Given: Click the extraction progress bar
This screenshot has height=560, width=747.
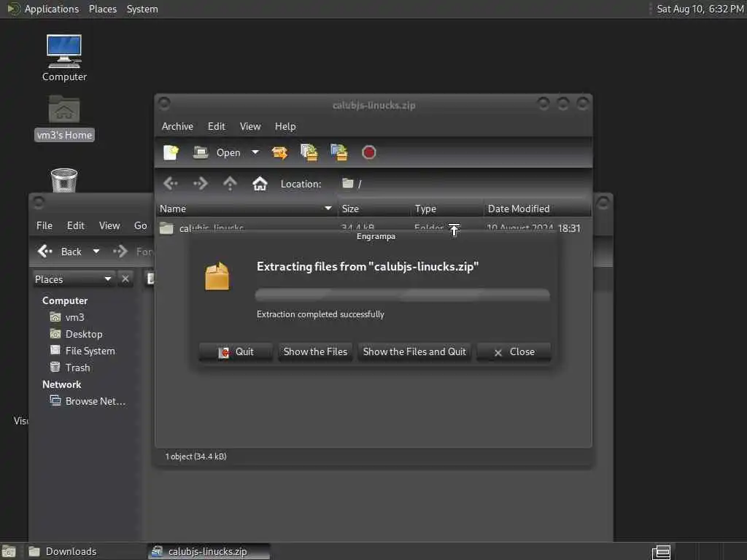Looking at the screenshot, I should [403, 295].
